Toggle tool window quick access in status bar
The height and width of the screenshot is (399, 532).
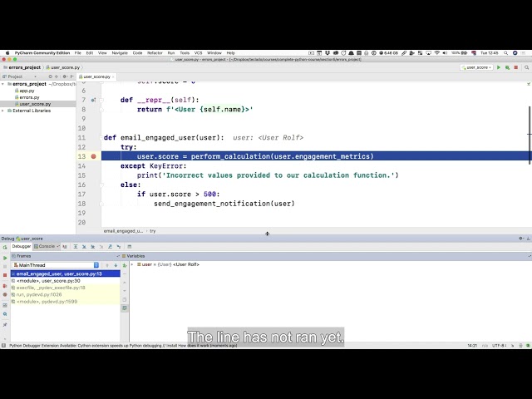coord(3,346)
